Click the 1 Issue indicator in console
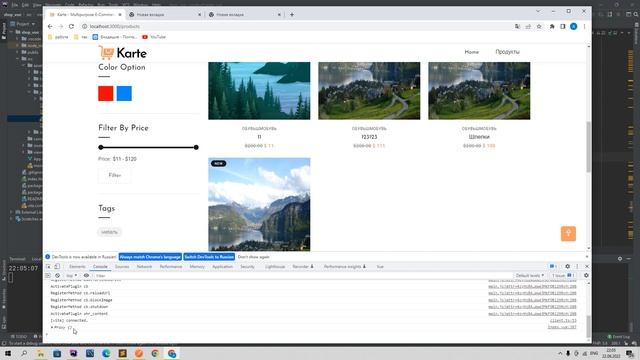The width and height of the screenshot is (640, 360). [563, 276]
